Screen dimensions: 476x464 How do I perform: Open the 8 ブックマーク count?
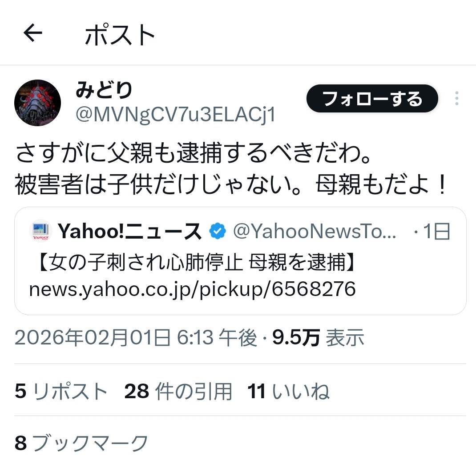[81, 443]
